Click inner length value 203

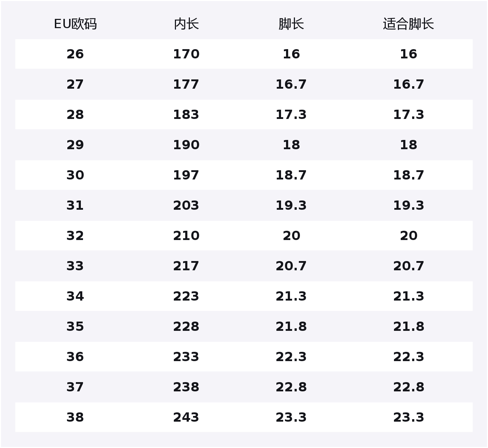[x=186, y=205]
